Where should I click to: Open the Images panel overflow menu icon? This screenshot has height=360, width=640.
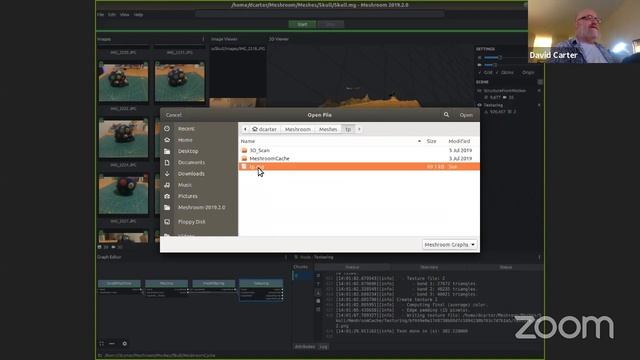(203, 39)
